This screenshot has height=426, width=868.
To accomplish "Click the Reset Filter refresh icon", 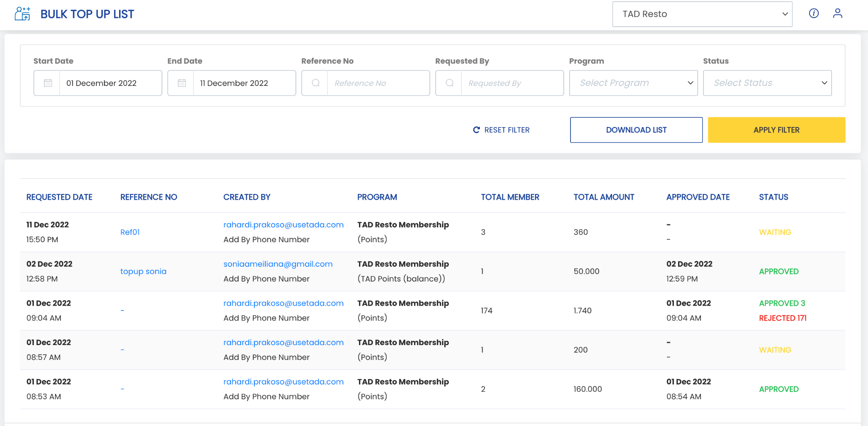I will tap(476, 130).
